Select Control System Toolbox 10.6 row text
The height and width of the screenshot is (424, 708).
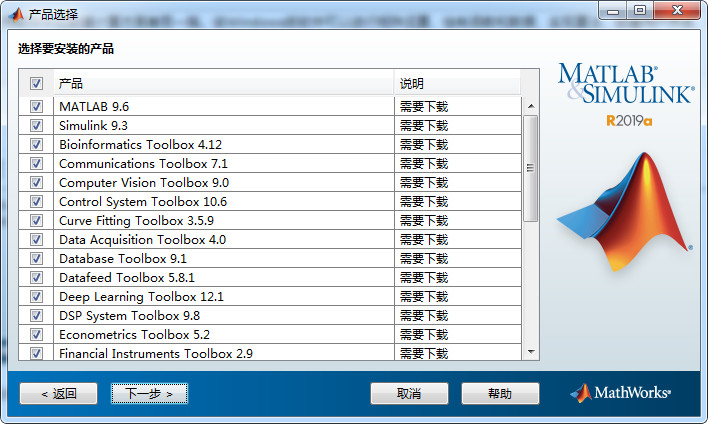(143, 201)
